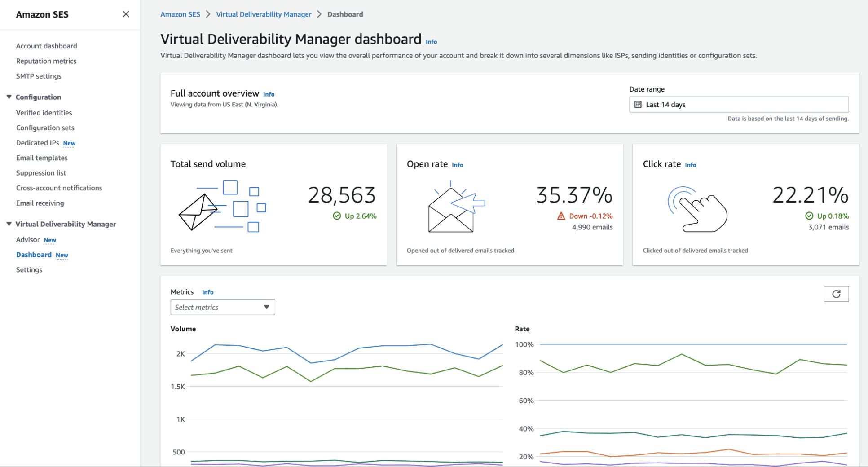Click the Volume chart title
This screenshot has width=868, height=467.
[x=183, y=329]
